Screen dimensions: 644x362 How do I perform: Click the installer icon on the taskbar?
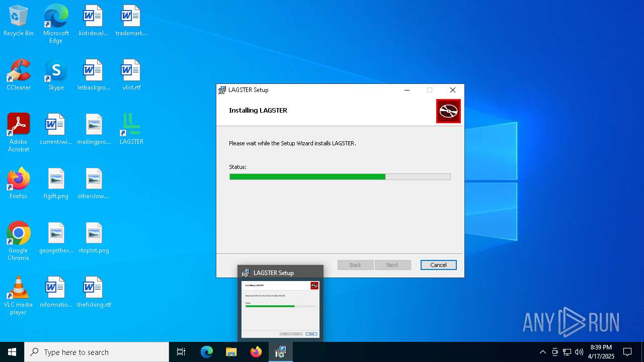(x=281, y=352)
